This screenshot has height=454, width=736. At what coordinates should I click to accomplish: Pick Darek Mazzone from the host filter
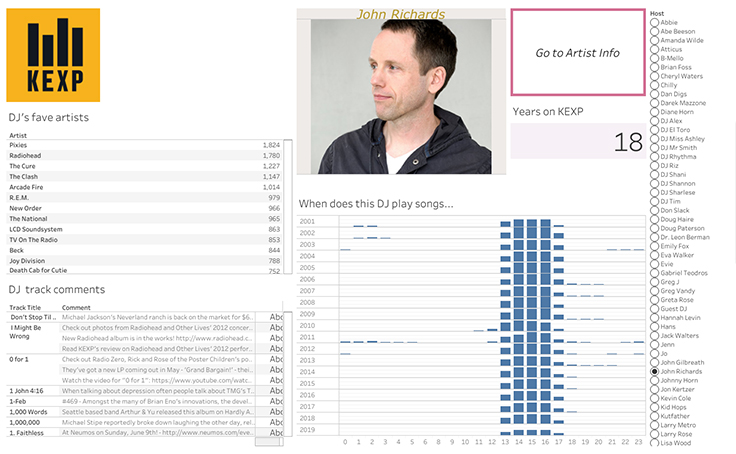point(655,103)
